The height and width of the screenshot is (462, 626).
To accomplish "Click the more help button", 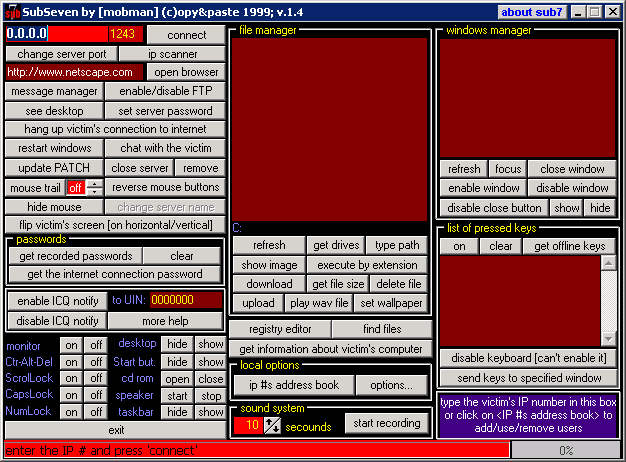I will point(166,321).
